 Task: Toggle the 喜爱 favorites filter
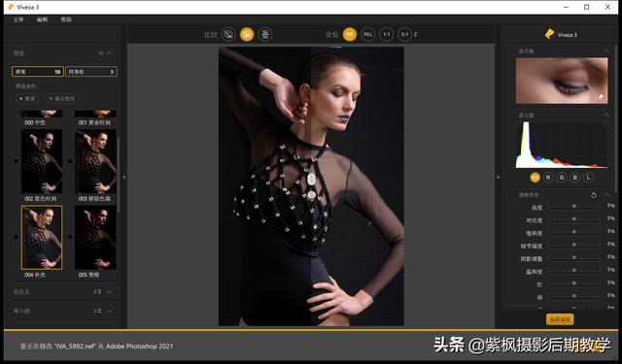27,98
